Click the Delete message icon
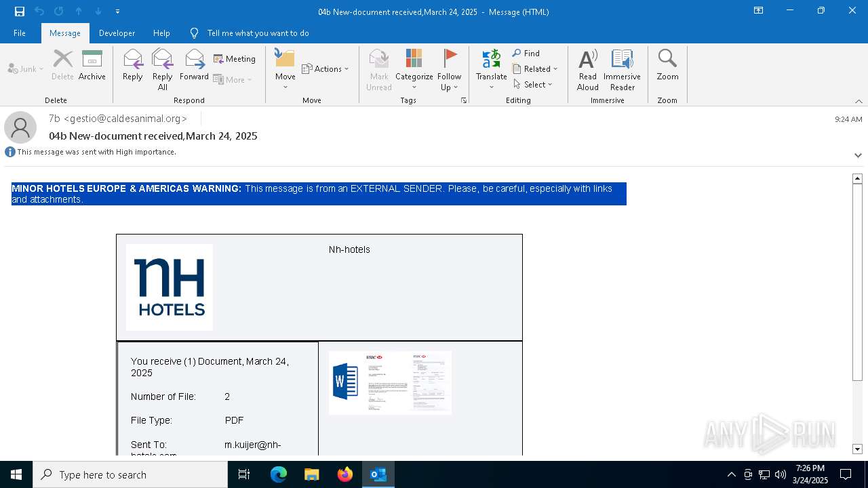Screen dimensions: 868x488 pyautogui.click(x=62, y=65)
